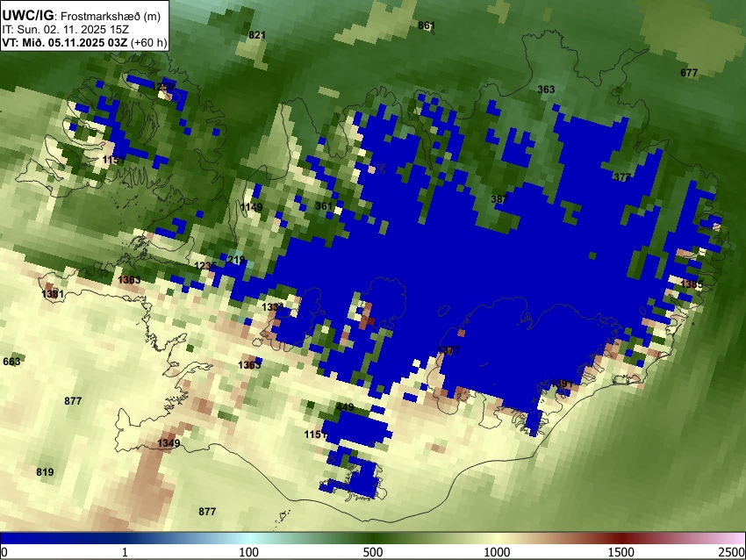Image resolution: width=746 pixels, height=560 pixels.
Task: Click the 1500 tick on the color scale
Action: click(621, 552)
